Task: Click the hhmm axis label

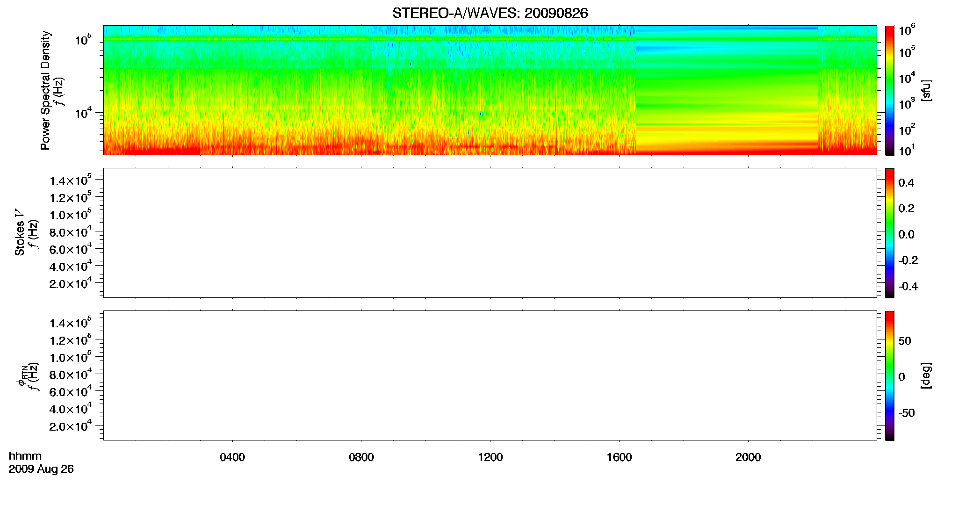Action: 25,456
